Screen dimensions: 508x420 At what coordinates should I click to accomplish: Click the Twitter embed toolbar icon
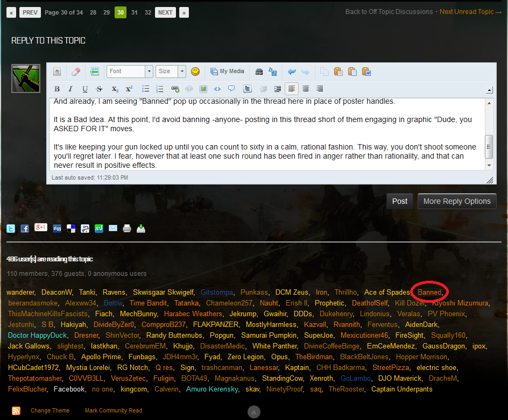click(x=248, y=89)
